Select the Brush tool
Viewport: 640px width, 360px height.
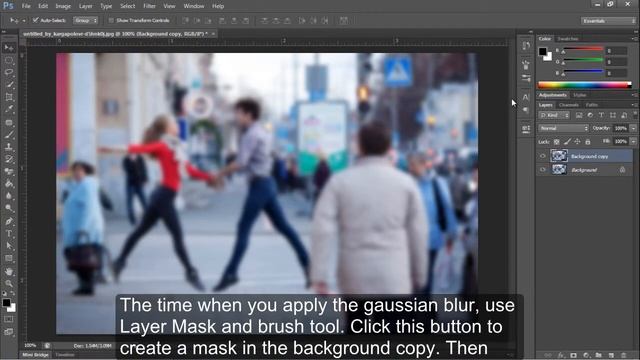pyautogui.click(x=9, y=134)
